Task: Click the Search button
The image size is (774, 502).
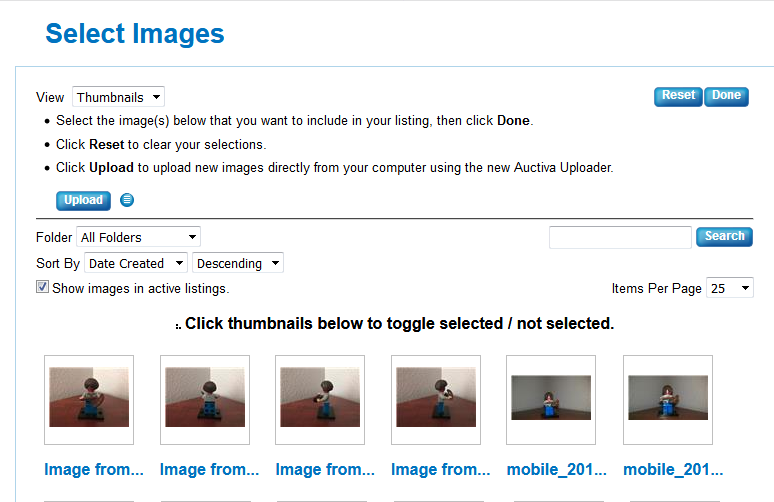Action: click(x=724, y=236)
